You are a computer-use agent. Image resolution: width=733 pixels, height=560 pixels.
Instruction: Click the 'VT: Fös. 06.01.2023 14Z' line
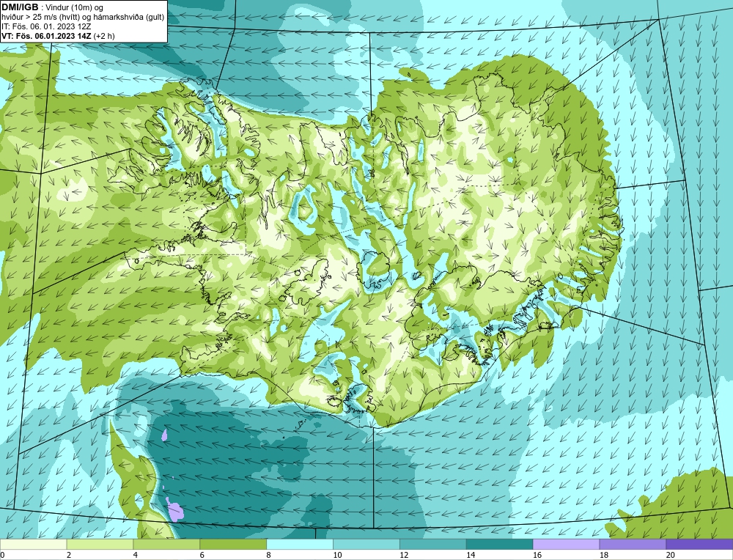pos(46,35)
